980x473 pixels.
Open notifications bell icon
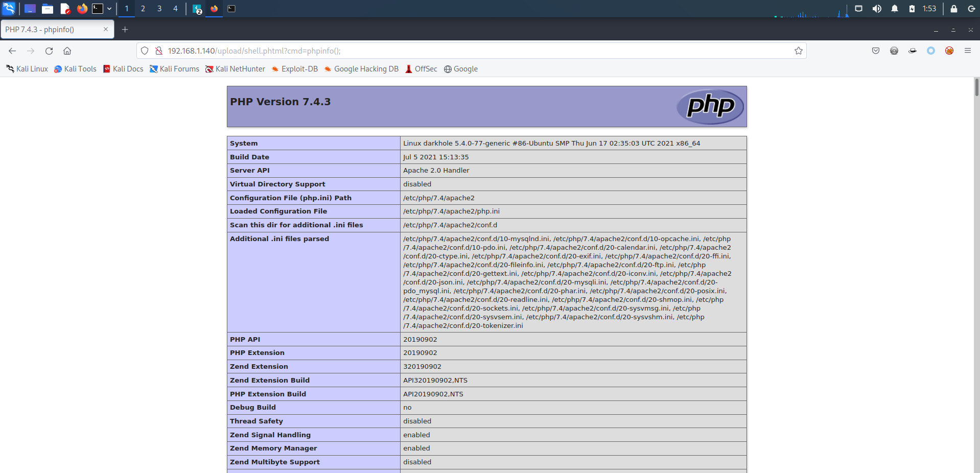(895, 9)
